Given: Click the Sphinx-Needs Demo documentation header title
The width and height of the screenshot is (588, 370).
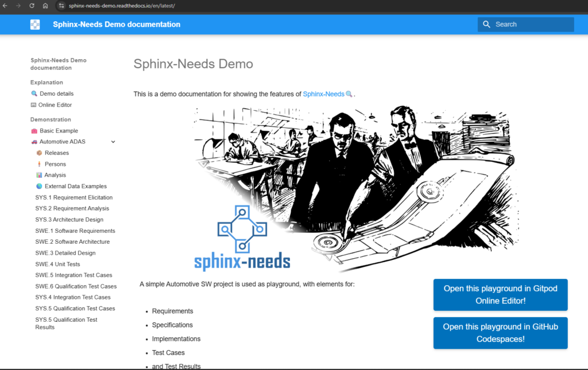Looking at the screenshot, I should coord(117,24).
